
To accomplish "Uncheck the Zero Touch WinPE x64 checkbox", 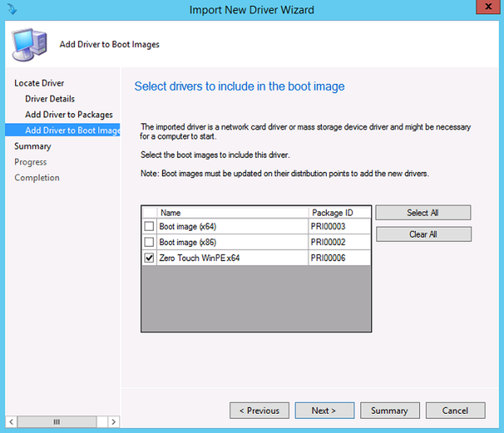I will pos(149,258).
